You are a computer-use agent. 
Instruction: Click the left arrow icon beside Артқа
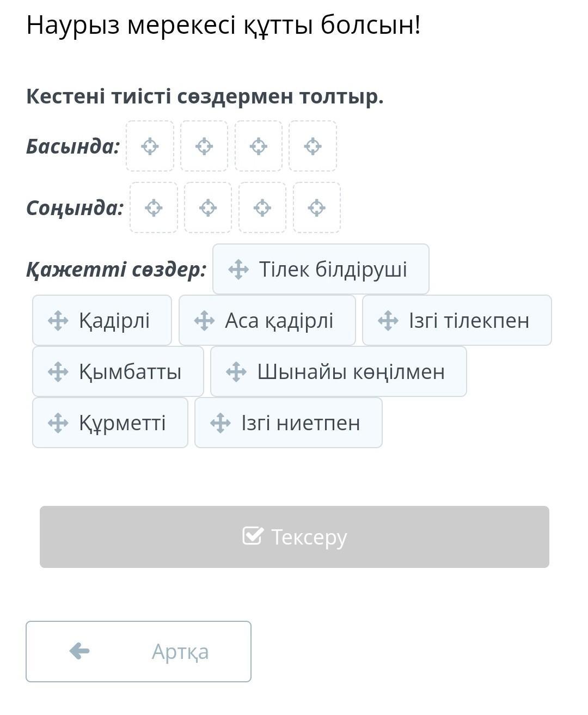click(x=79, y=651)
